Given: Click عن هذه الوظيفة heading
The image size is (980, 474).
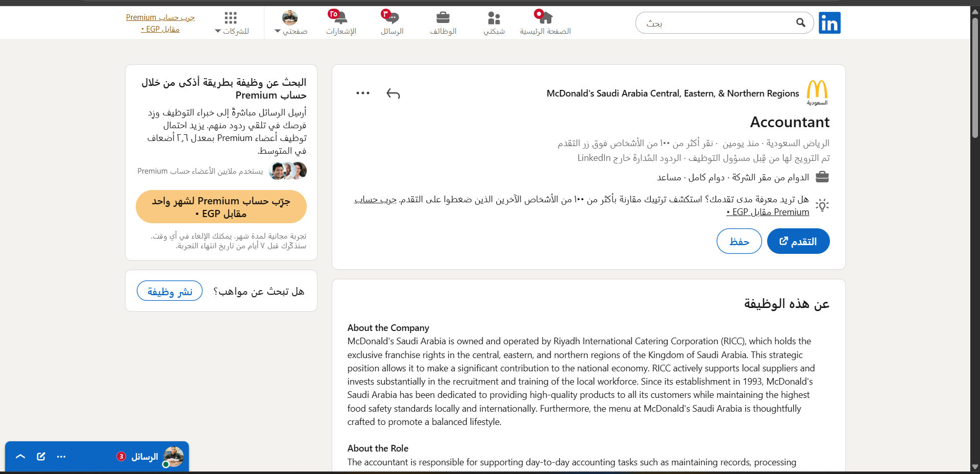Looking at the screenshot, I should click(787, 304).
